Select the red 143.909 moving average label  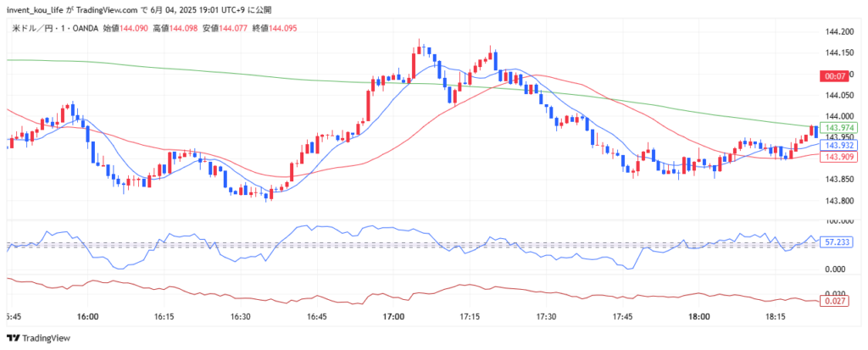coord(837,158)
